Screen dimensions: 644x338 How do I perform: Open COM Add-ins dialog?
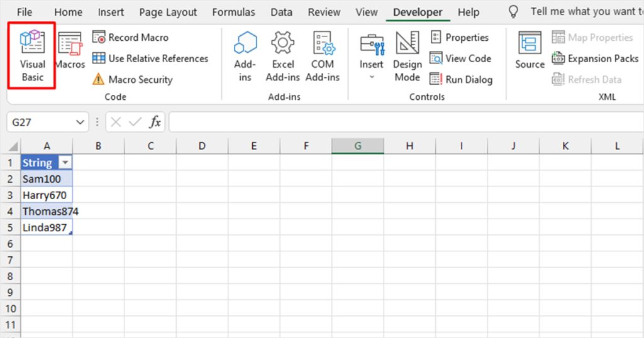(x=323, y=57)
